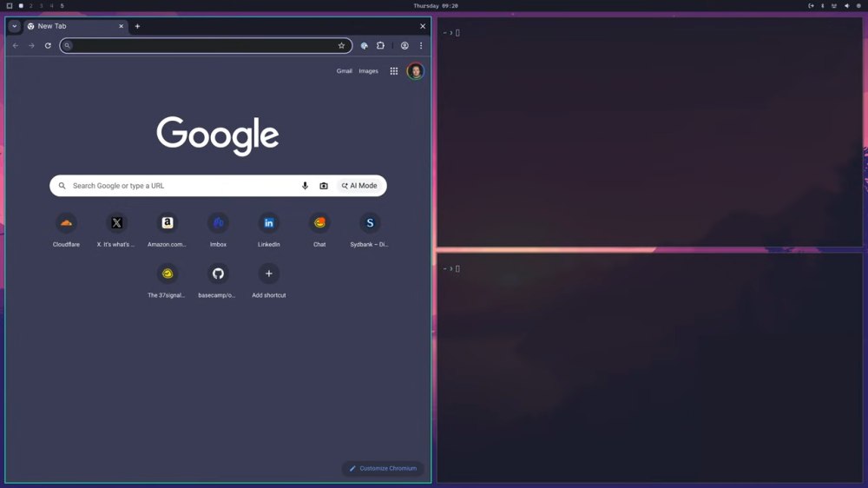Open the Imbox shortcut
868x488 pixels.
point(218,229)
